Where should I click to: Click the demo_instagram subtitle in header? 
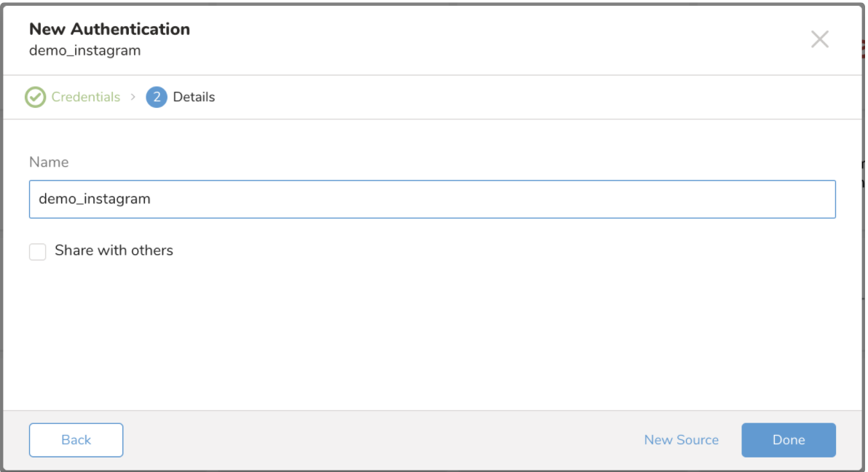click(84, 51)
